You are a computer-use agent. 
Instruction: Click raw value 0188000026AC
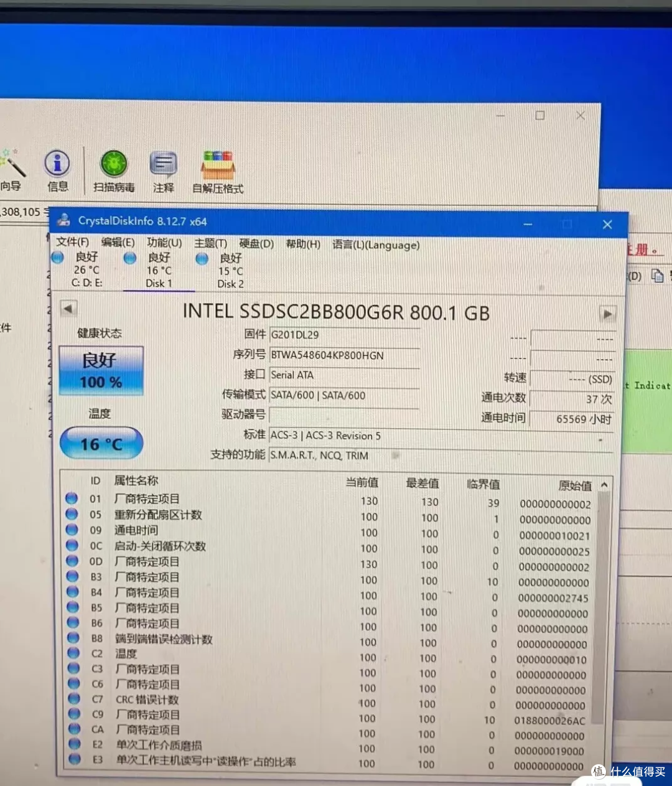tap(550, 721)
